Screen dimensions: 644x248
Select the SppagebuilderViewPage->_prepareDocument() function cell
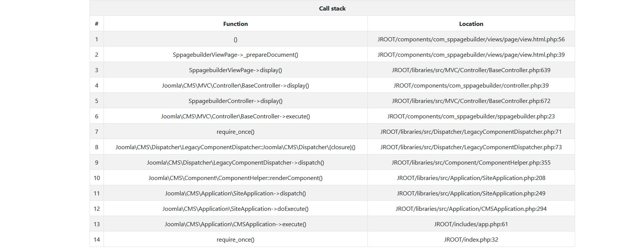pyautogui.click(x=235, y=55)
